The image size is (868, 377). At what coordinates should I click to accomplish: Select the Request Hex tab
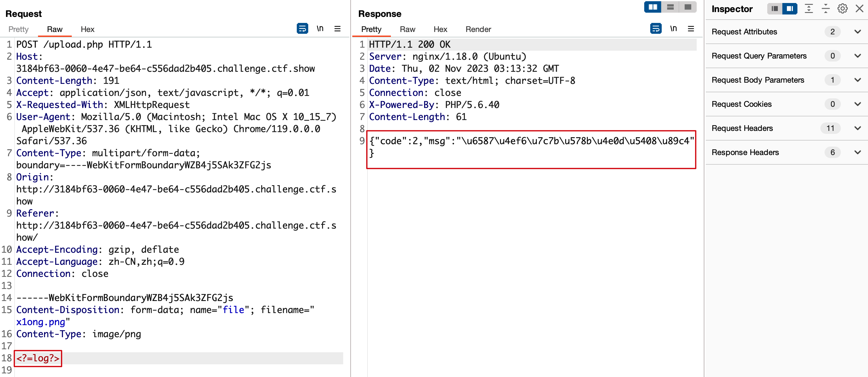pyautogui.click(x=87, y=29)
